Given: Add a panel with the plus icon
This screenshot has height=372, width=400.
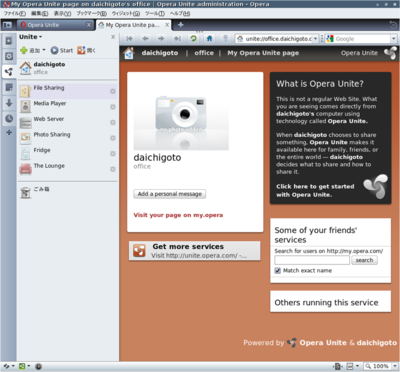Looking at the screenshot, I should click(x=9, y=132).
